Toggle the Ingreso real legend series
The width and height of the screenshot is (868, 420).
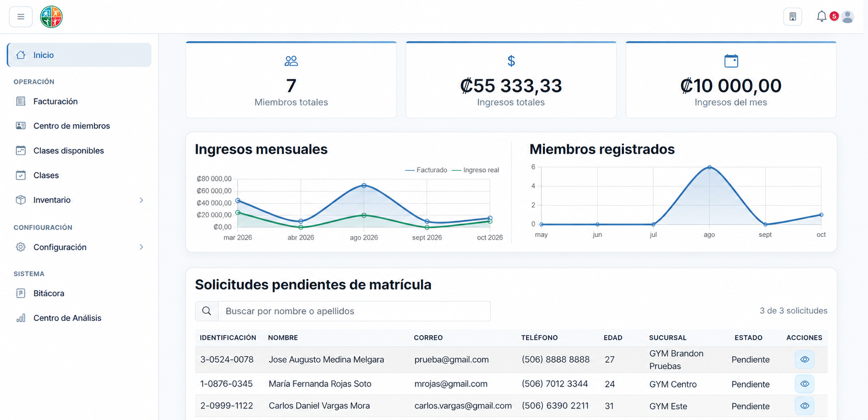pyautogui.click(x=475, y=170)
